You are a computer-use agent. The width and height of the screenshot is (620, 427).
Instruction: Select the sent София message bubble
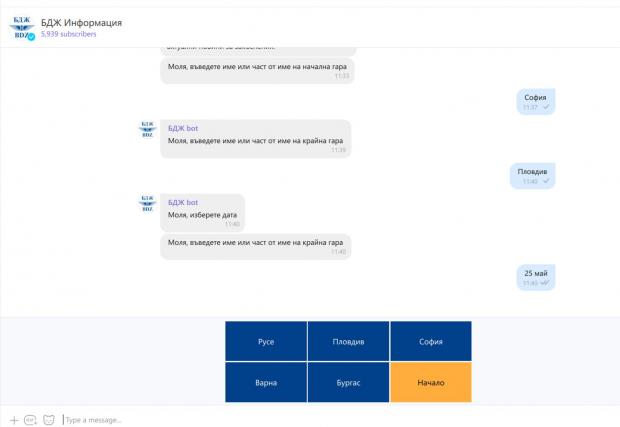[536, 102]
